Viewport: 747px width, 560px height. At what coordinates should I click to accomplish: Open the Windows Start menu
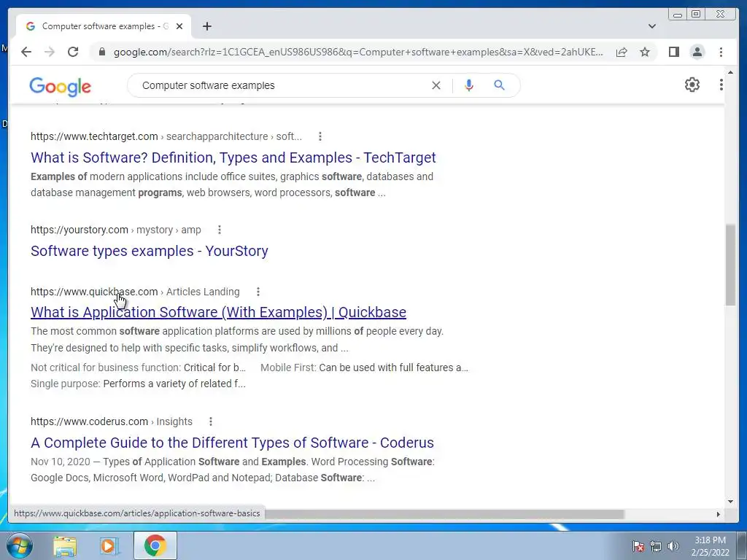(19, 545)
